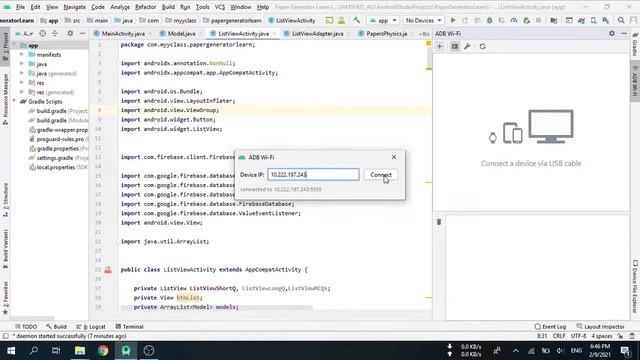This screenshot has height=360, width=640.
Task: Open settings.gradle file in tree
Action: pos(58,158)
